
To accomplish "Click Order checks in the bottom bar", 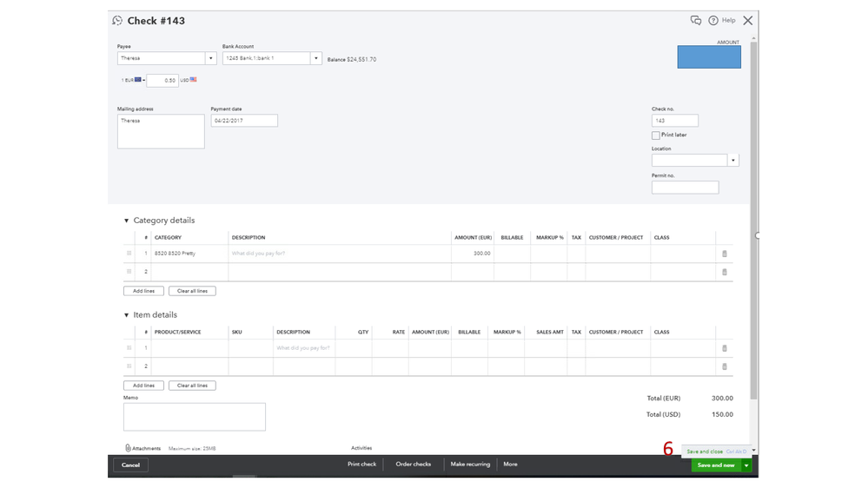I will click(x=413, y=465).
